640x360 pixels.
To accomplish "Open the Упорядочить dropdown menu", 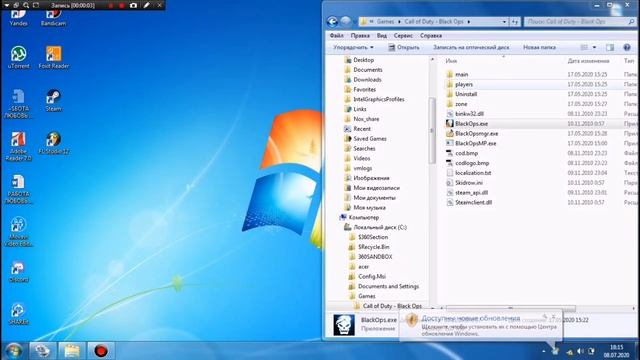I will click(353, 47).
